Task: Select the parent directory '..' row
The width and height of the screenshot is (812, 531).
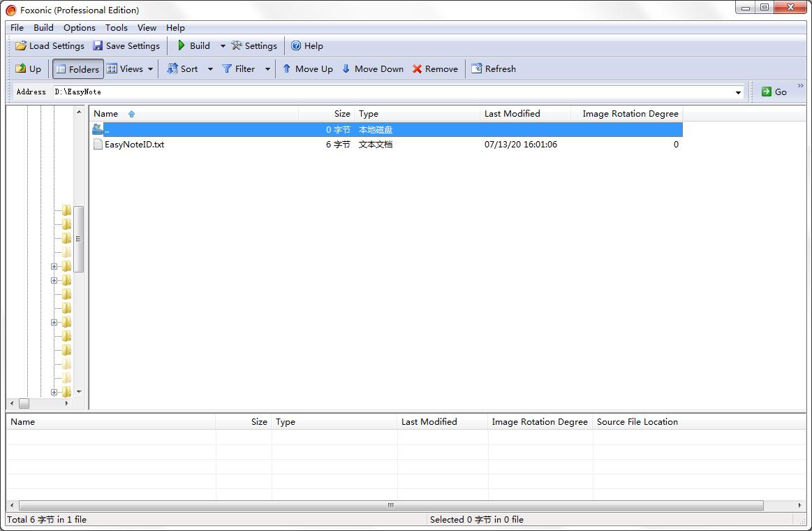Action: (387, 129)
